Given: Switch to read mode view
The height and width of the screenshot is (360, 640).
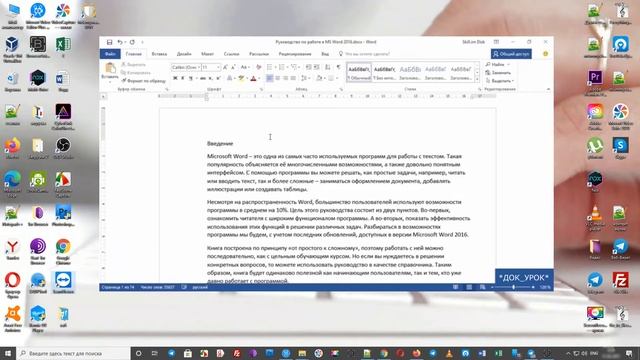Looking at the screenshot, I should click(x=456, y=287).
